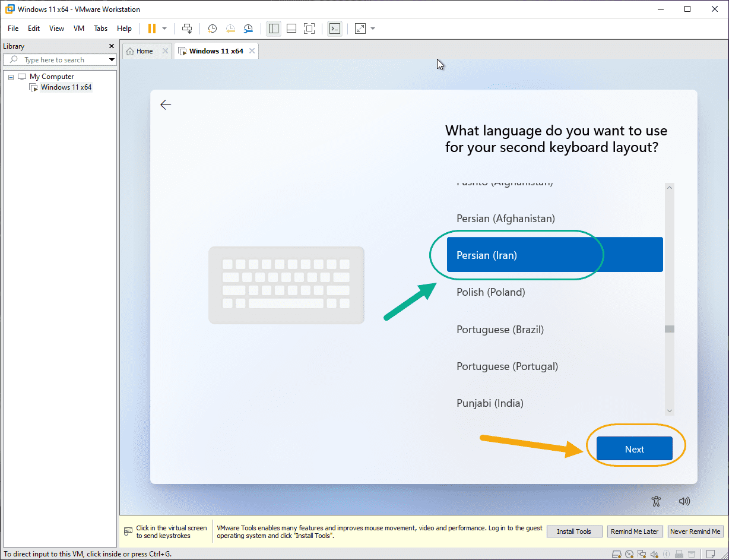The image size is (729, 560).
Task: Click the volume speaker icon in setup
Action: [x=684, y=501]
